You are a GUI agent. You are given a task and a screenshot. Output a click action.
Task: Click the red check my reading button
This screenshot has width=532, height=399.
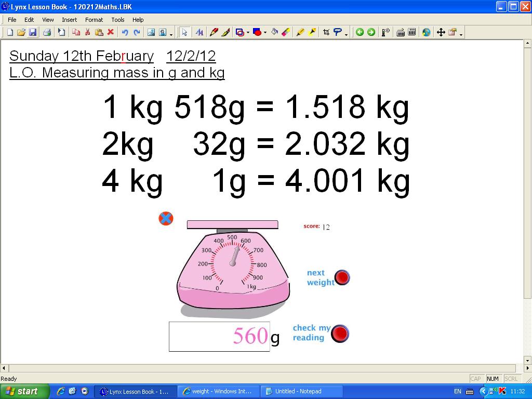[340, 334]
